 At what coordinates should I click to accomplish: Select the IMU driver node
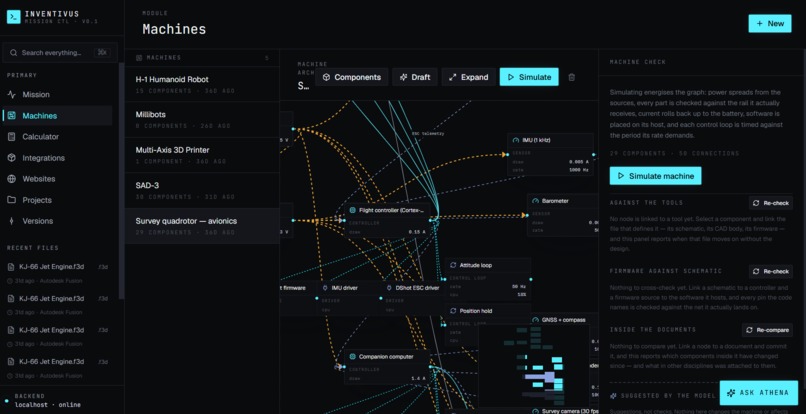tap(349, 298)
